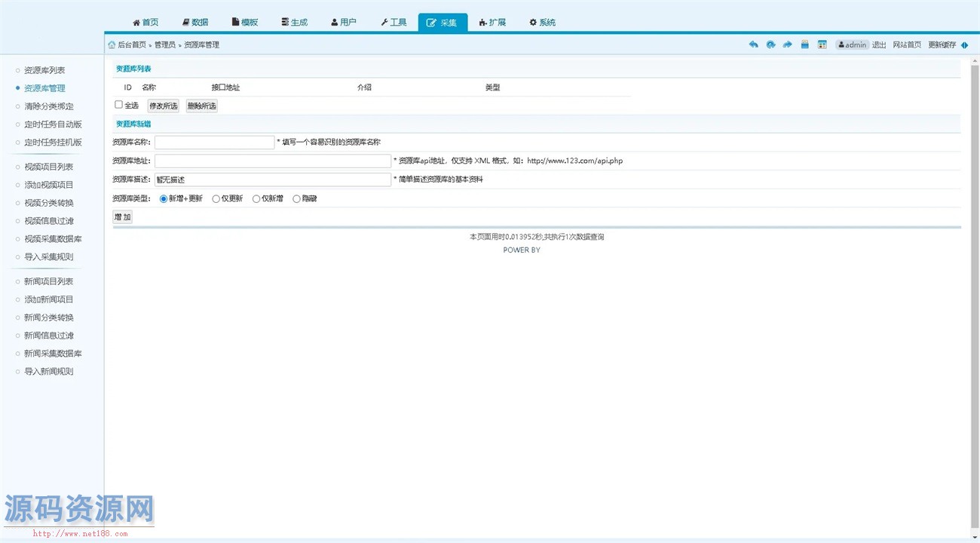Image resolution: width=980 pixels, height=543 pixels.
Task: Click the admin user badge
Action: point(852,44)
